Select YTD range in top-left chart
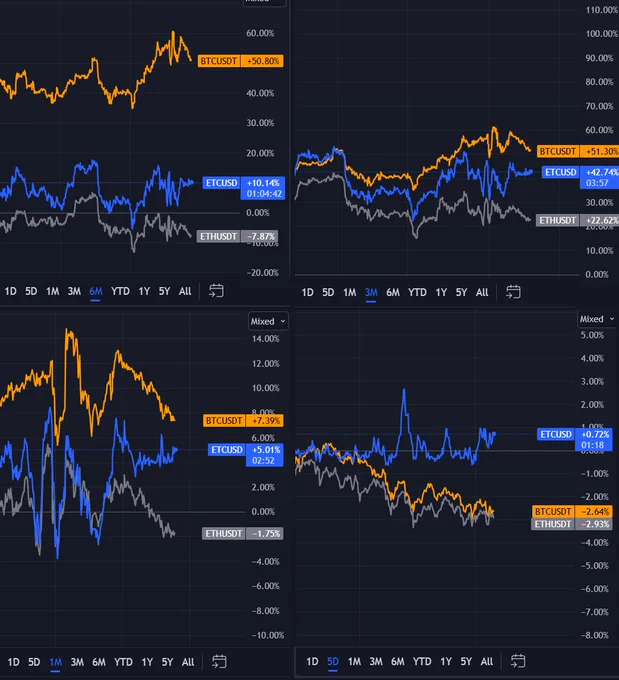Screen dimensions: 619x680 [120, 291]
